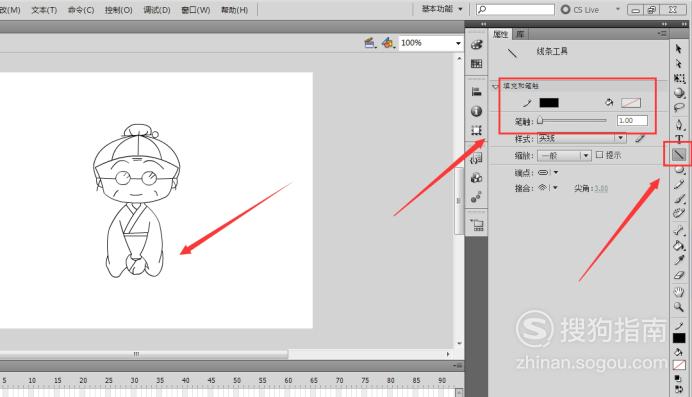Click the 笔触 stroke width field
This screenshot has width=692, height=397.
click(x=632, y=120)
